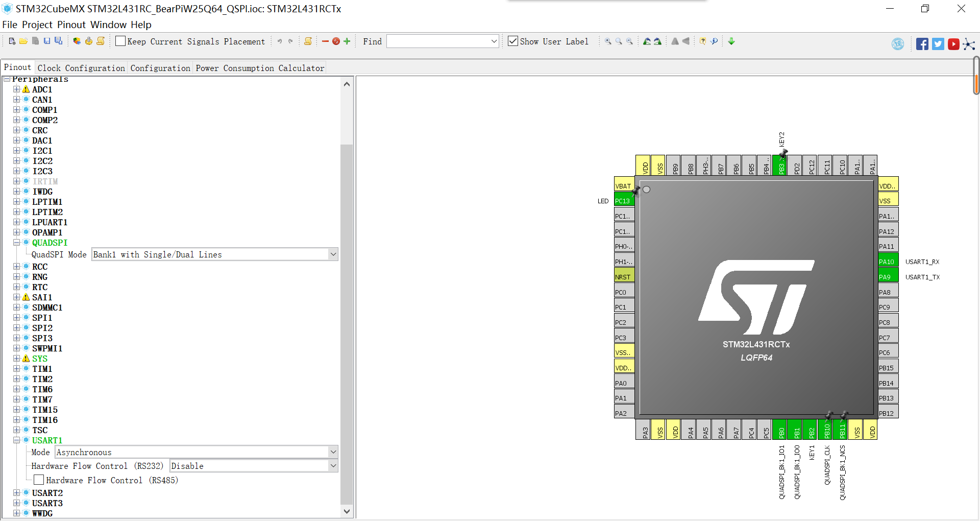Select the USART2 peripheral entry

point(47,493)
